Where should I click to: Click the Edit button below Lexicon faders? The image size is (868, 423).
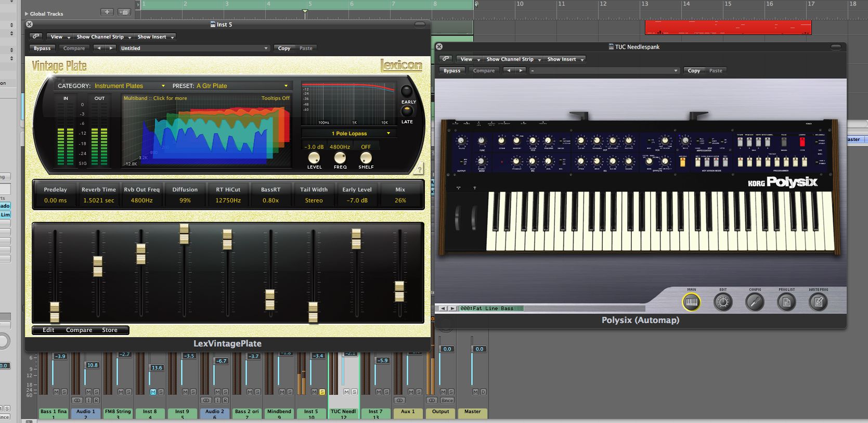pyautogui.click(x=48, y=330)
